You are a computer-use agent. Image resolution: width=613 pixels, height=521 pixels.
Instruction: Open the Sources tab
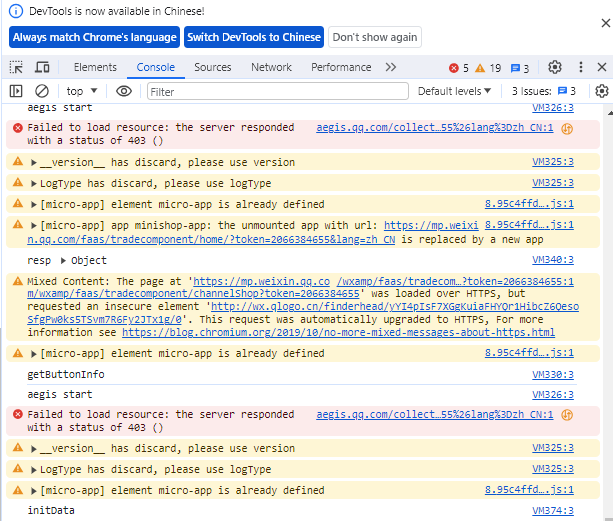pos(212,67)
